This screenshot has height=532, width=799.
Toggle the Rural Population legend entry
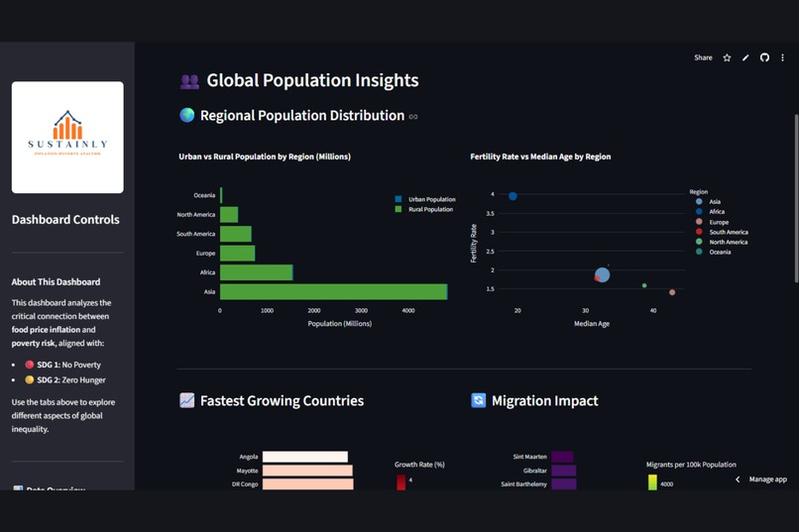pyautogui.click(x=424, y=209)
